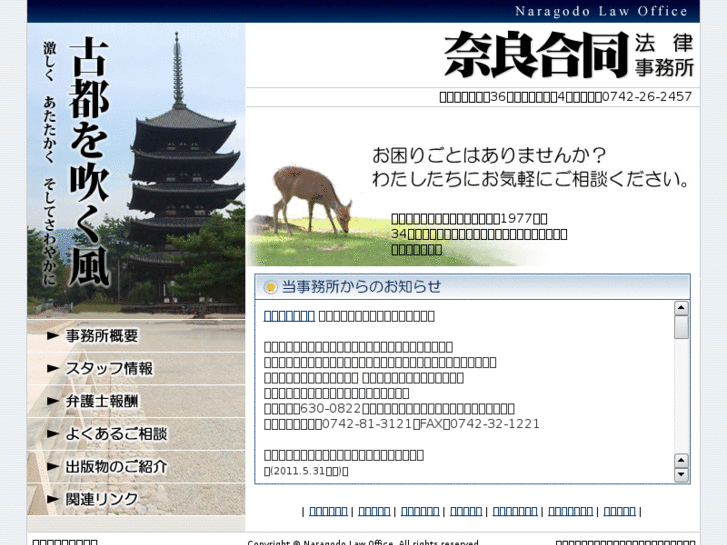The image size is (727, 545).
Task: Click the arrow icon beside よくあるご相談
Action: (x=53, y=434)
